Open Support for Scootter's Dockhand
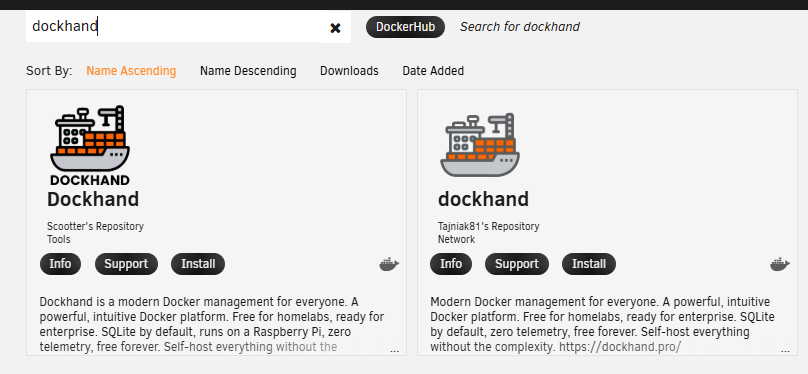The image size is (808, 374). [x=126, y=264]
